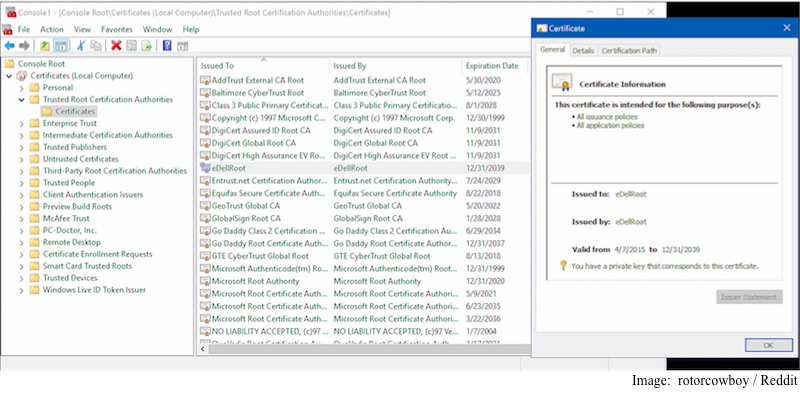Expand Intermediate Certification Authorities
This screenshot has width=800, height=393.
(21, 135)
